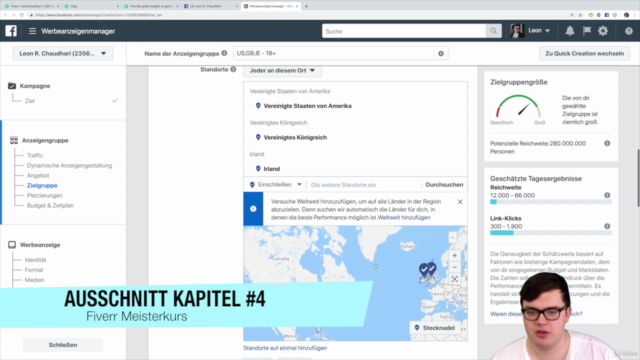Zoom in on the map
Image resolution: width=640 pixels, height=360 pixels.
click(x=454, y=256)
